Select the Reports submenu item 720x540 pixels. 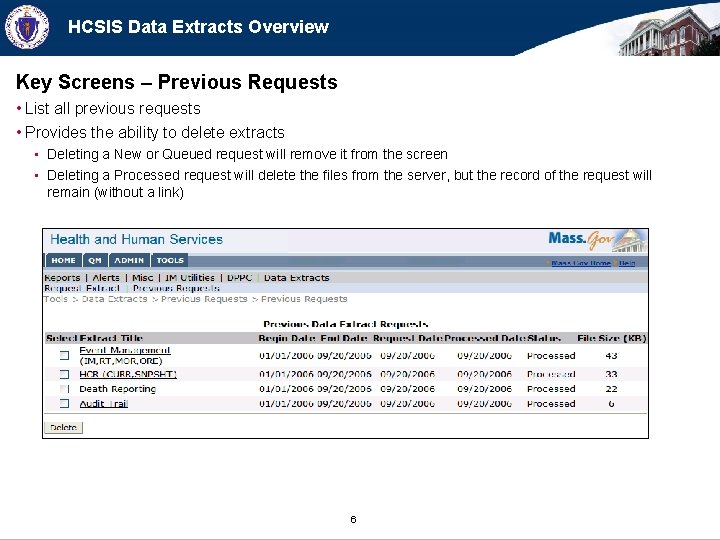[x=62, y=278]
